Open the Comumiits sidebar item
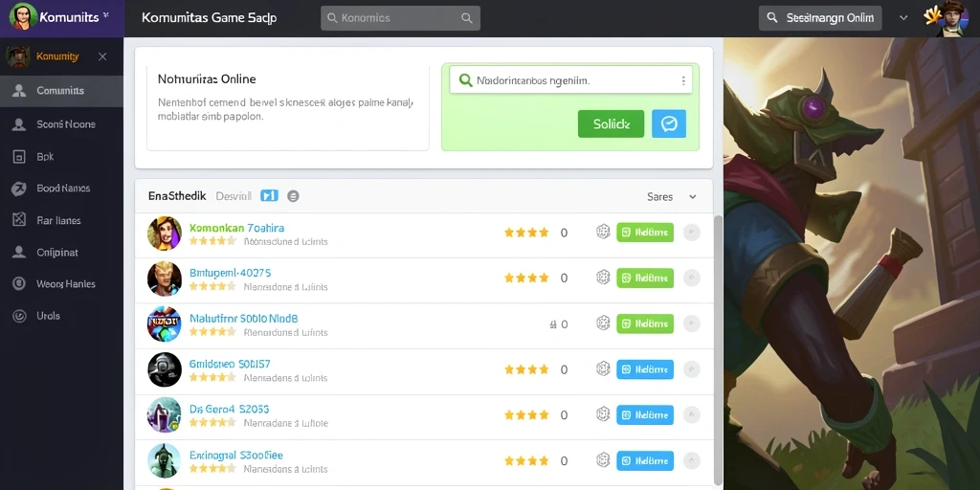The image size is (980, 490). (x=61, y=91)
